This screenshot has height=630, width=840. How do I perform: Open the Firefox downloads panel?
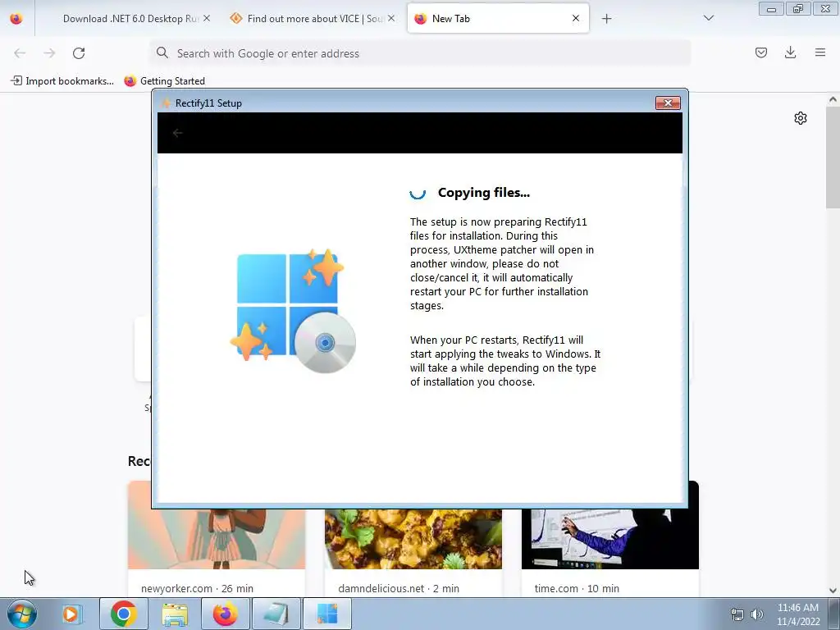[x=790, y=52]
